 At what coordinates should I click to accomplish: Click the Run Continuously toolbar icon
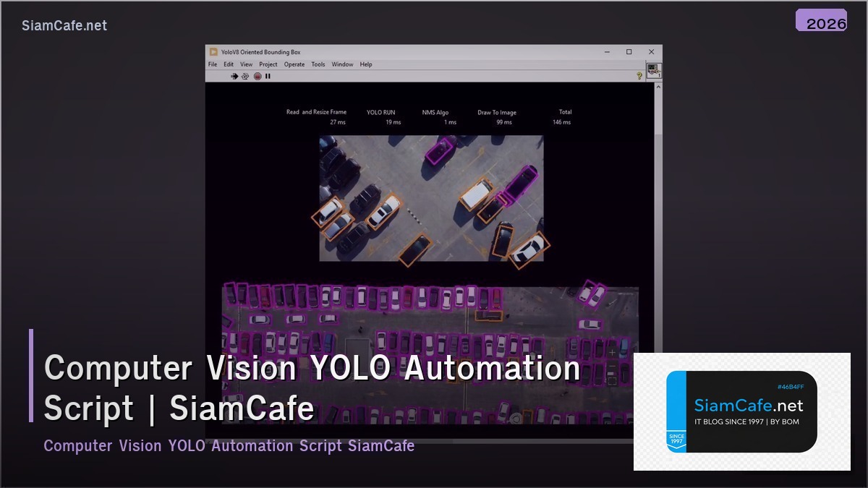[x=244, y=76]
